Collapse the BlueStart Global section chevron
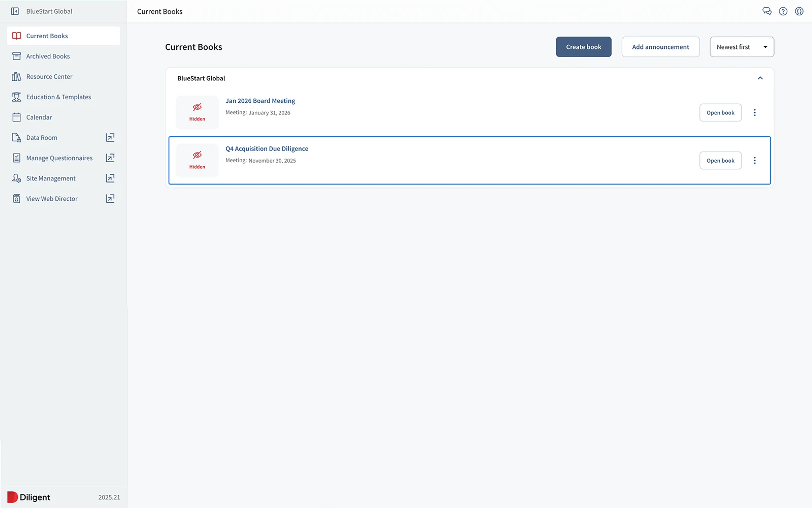The width and height of the screenshot is (812, 508). click(760, 78)
